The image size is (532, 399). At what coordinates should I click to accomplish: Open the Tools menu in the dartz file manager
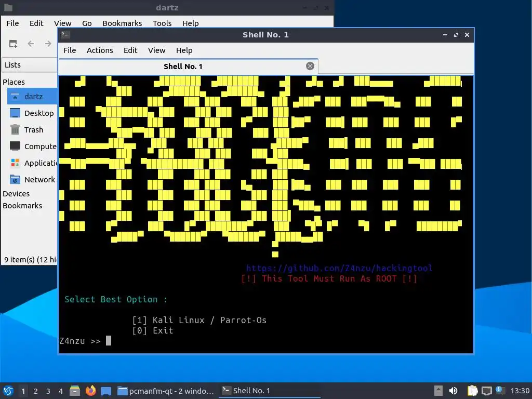coord(162,23)
